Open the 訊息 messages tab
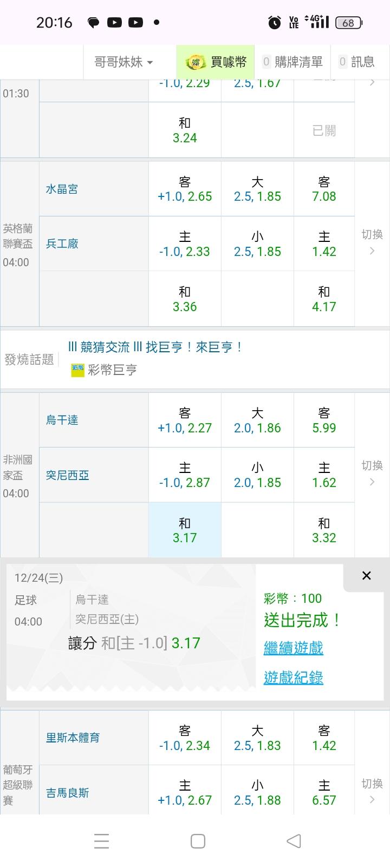This screenshot has width=390, height=868. (x=356, y=62)
